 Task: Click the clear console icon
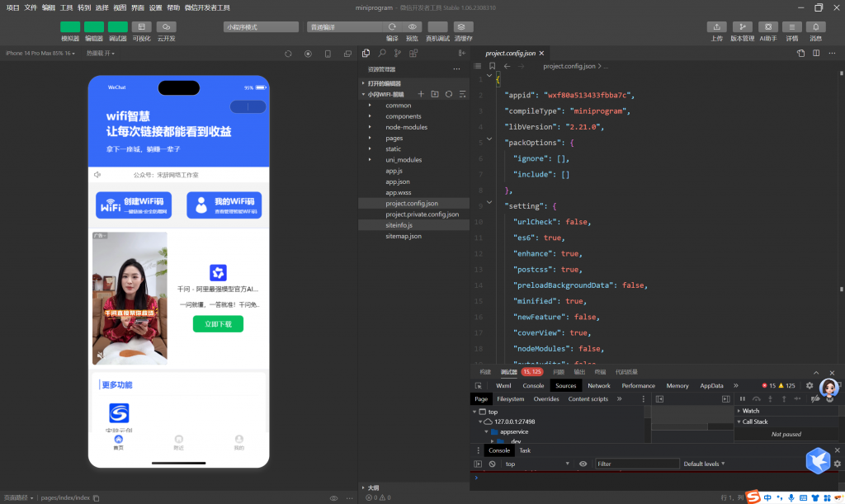(492, 464)
